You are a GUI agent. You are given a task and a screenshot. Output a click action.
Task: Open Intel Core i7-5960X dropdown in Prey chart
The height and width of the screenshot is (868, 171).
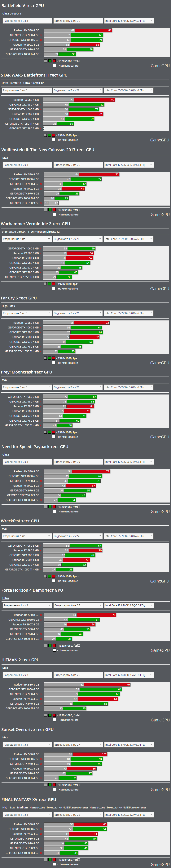coord(128,387)
